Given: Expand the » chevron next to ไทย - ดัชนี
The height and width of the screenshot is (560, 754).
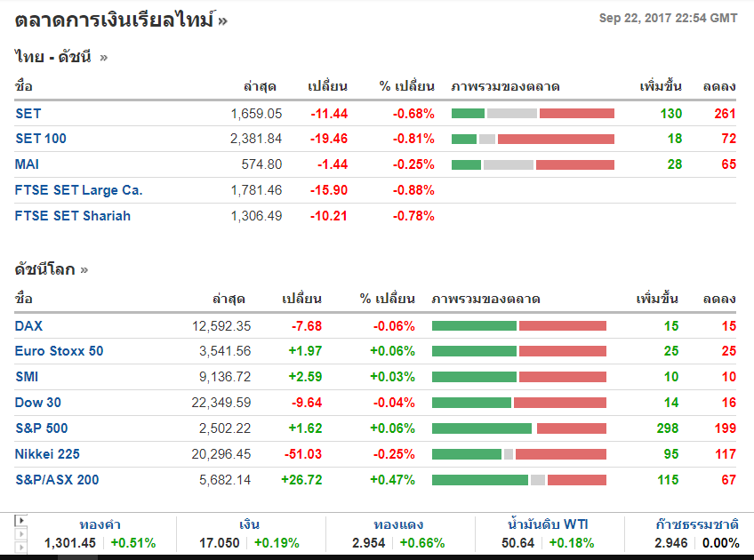Looking at the screenshot, I should point(104,58).
